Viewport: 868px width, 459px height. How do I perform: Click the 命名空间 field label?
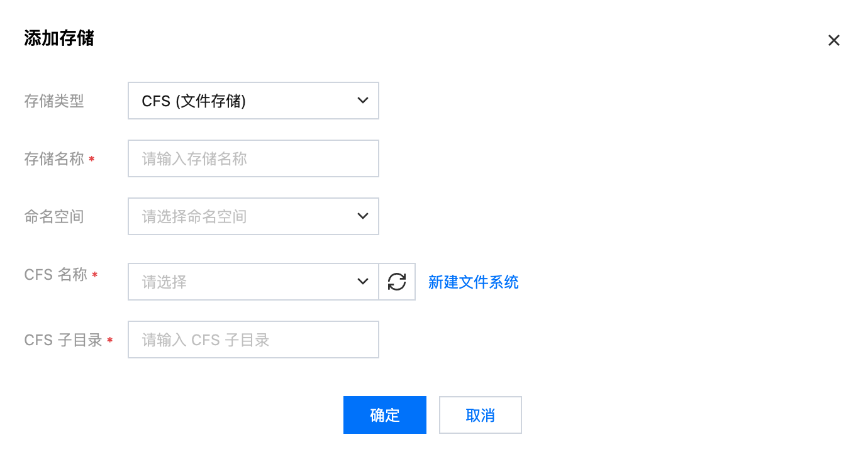[x=54, y=216]
